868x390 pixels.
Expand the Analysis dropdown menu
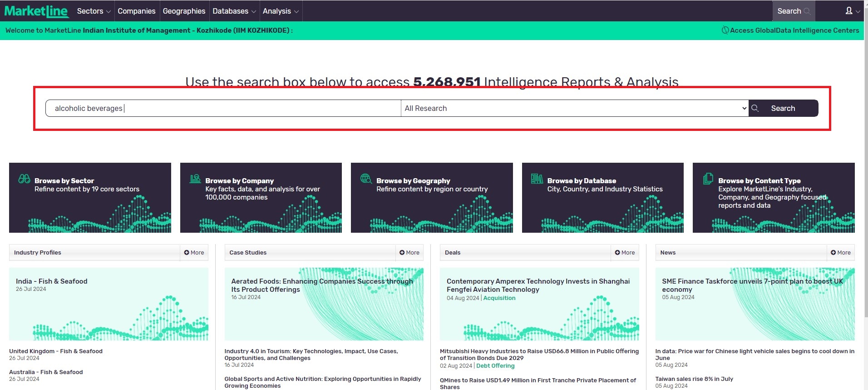(x=280, y=11)
